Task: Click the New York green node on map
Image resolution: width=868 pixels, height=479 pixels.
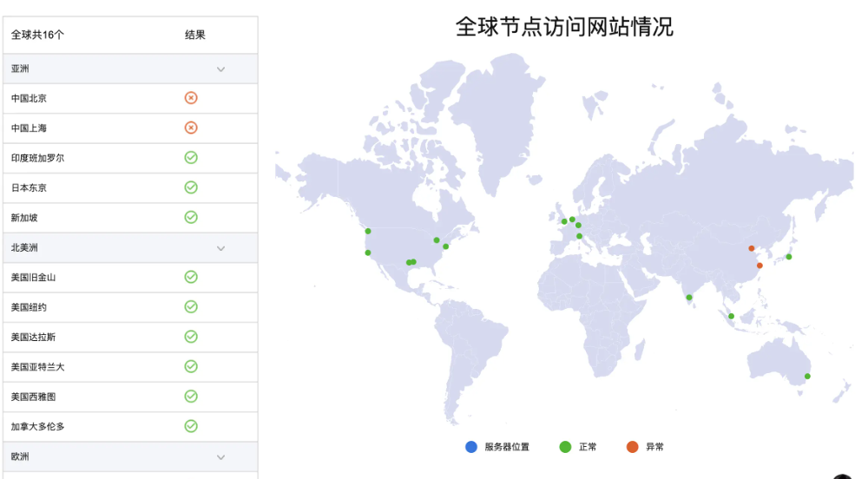Action: point(445,246)
